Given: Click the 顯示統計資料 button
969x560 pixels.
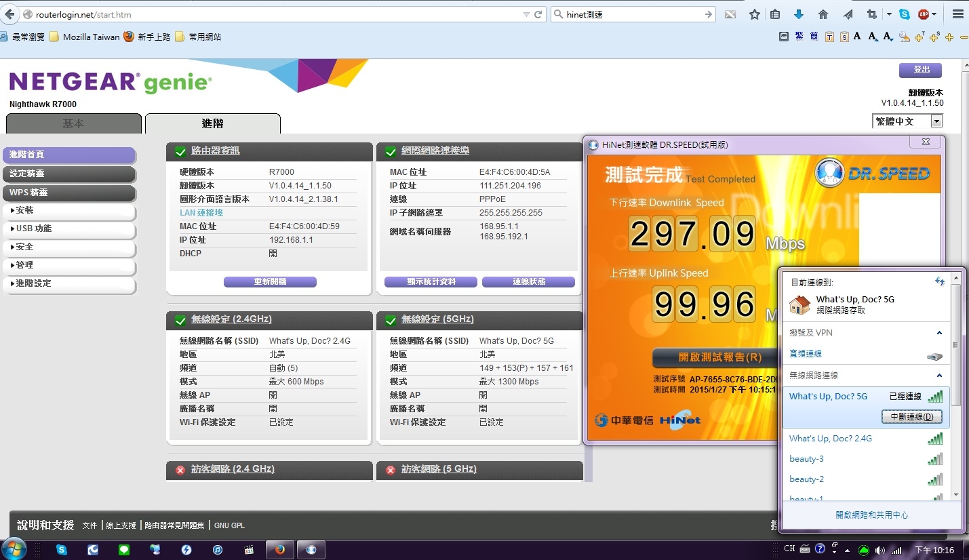Looking at the screenshot, I should point(431,282).
